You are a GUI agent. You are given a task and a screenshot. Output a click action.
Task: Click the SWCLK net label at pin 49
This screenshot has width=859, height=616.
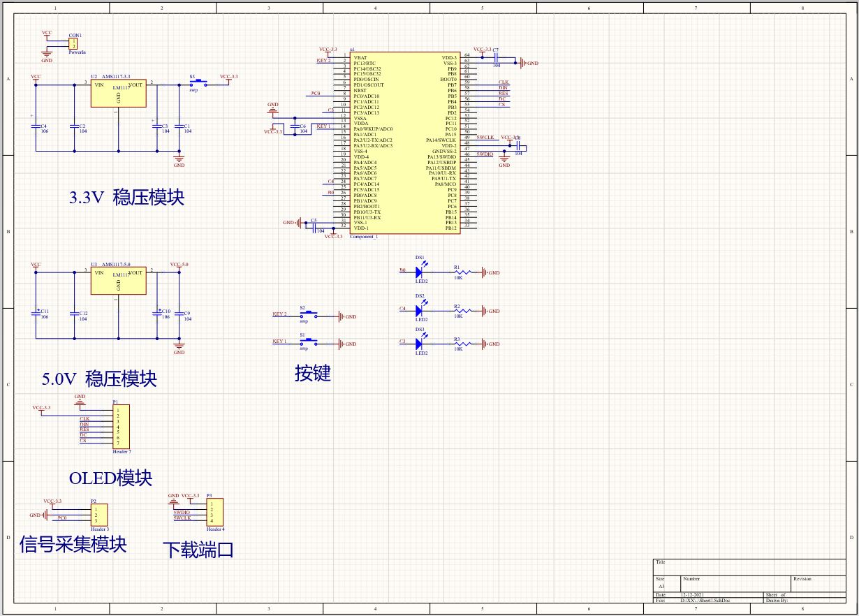point(485,138)
